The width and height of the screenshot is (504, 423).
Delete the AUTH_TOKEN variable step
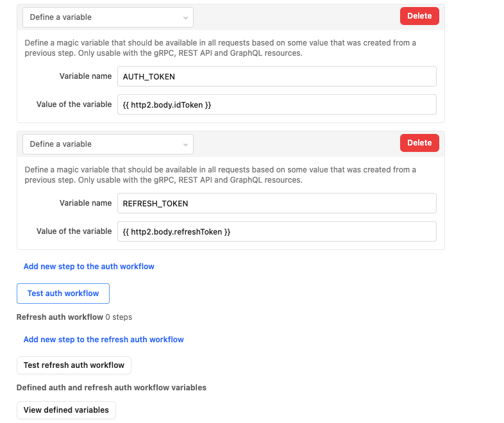click(419, 16)
